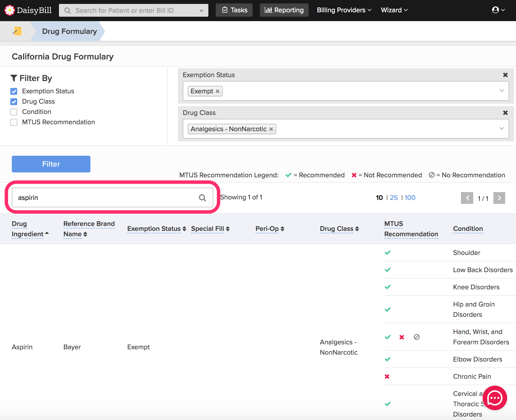Go to next results page arrow

click(499, 198)
